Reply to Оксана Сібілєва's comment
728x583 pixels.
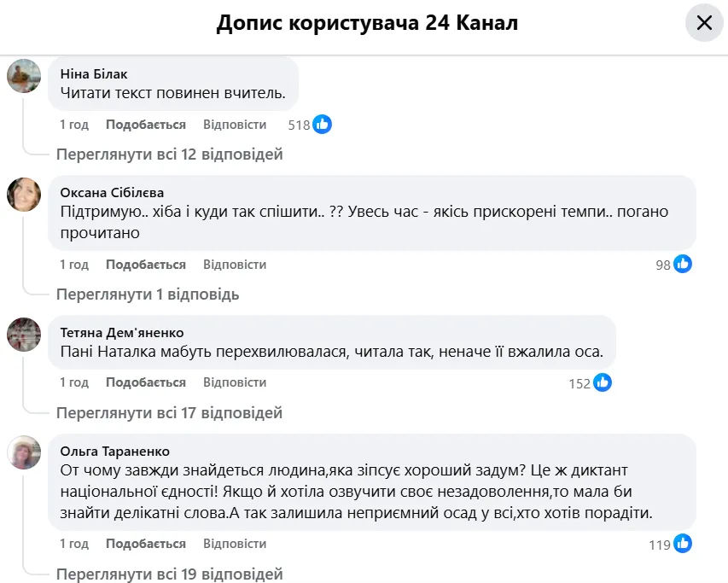coord(235,265)
